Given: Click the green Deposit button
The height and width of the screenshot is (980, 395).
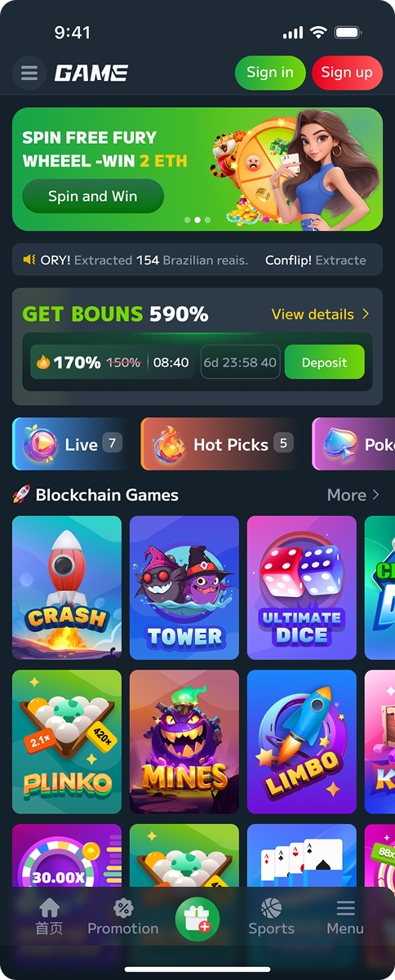Looking at the screenshot, I should (325, 363).
